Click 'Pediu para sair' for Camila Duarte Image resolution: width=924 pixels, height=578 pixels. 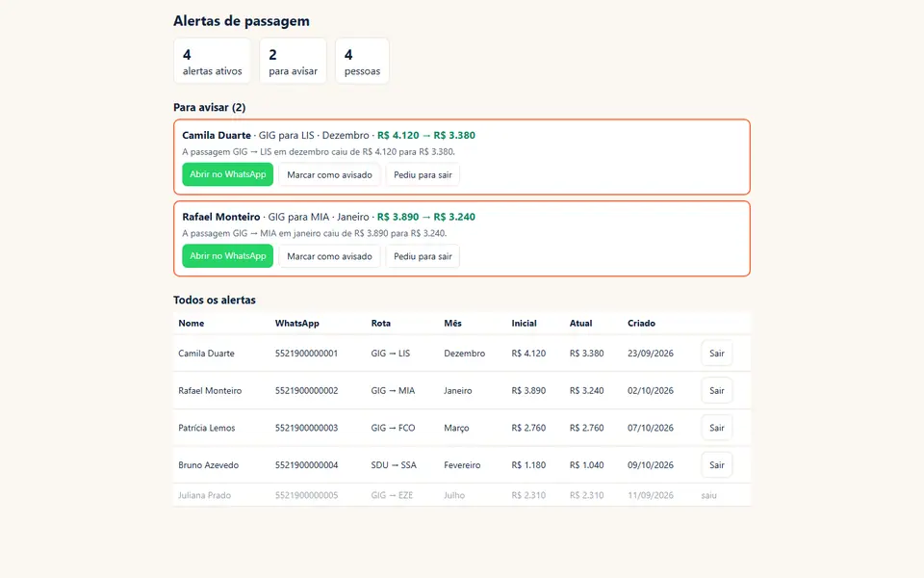423,174
